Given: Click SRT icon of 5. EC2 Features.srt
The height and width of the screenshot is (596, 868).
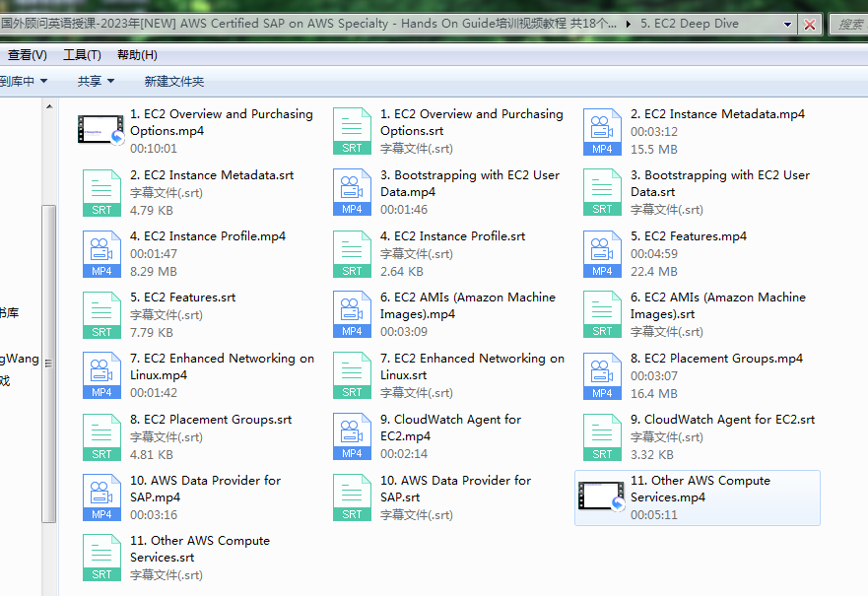Looking at the screenshot, I should click(101, 314).
